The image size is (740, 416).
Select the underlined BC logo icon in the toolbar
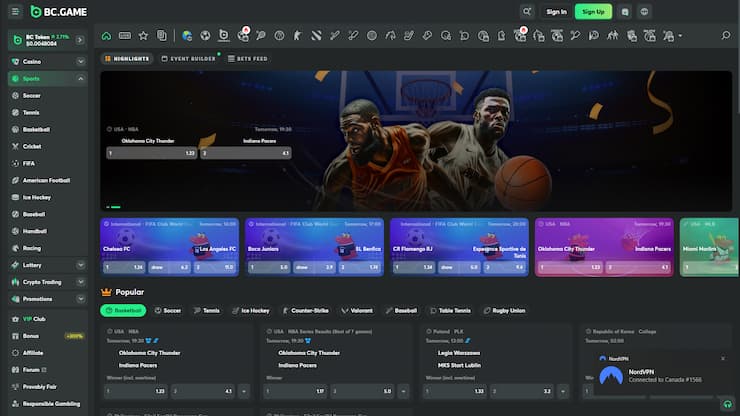[224, 35]
